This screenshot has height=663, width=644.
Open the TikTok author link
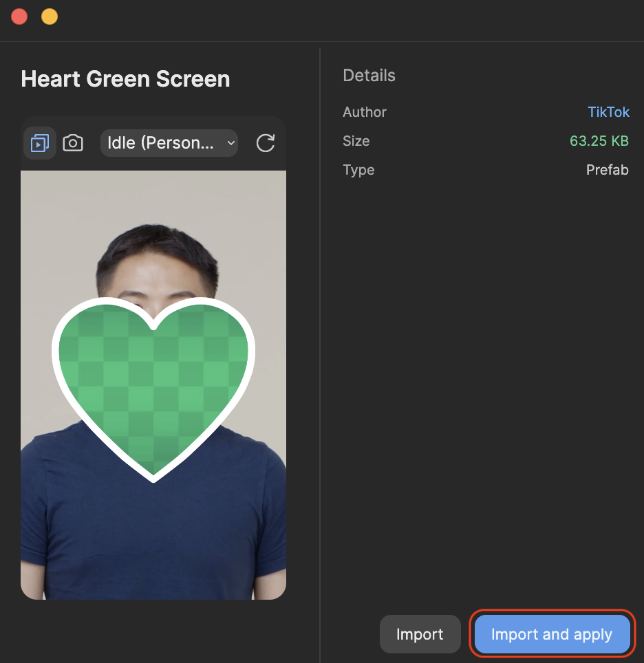[x=608, y=112]
